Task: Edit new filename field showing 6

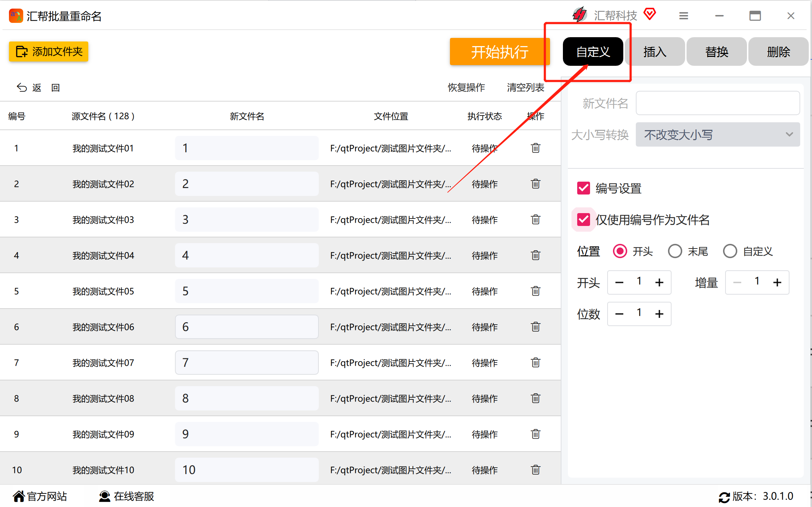Action: pyautogui.click(x=247, y=327)
